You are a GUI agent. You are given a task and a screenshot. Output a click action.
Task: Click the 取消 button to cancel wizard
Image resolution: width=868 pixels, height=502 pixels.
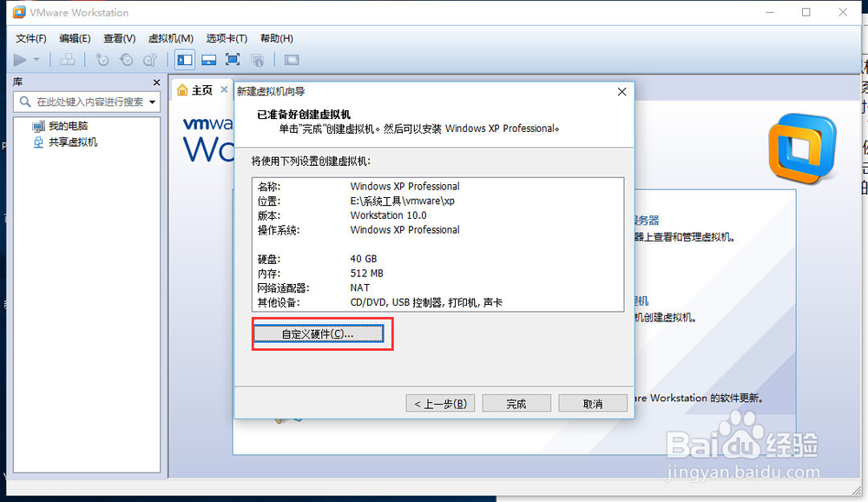593,402
